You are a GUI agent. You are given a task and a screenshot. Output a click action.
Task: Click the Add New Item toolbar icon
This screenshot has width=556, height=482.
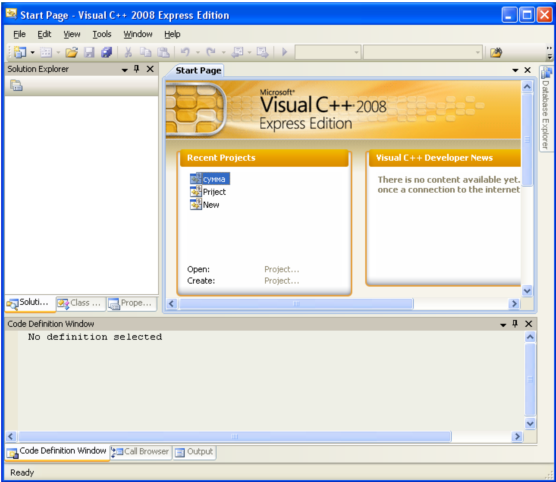tap(46, 52)
